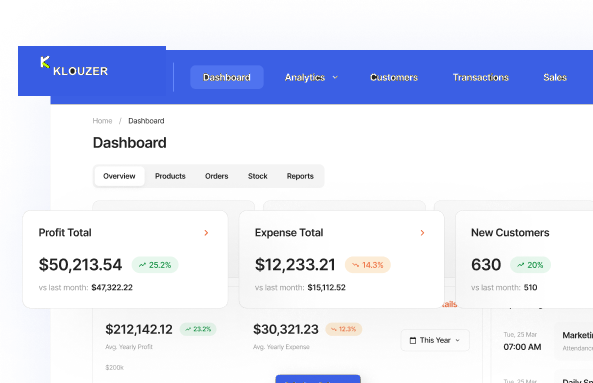Click the $30,321.23 yearly expense figure

[286, 329]
